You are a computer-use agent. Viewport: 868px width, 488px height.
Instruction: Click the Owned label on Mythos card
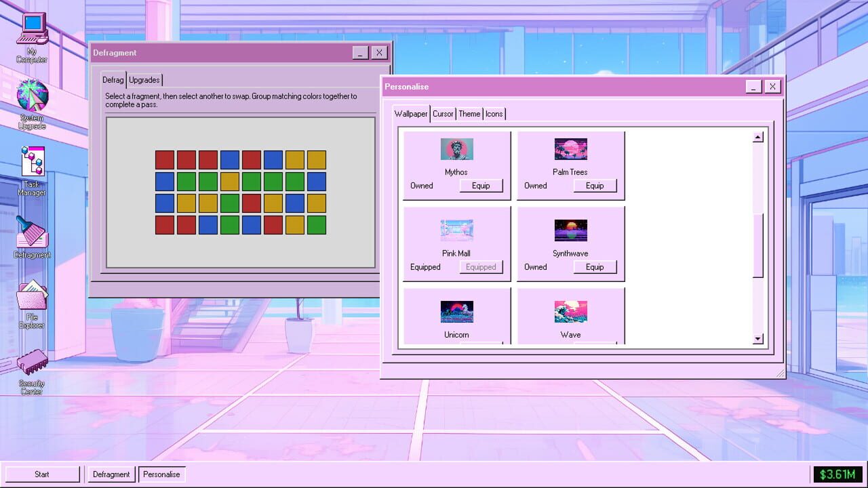[422, 186]
